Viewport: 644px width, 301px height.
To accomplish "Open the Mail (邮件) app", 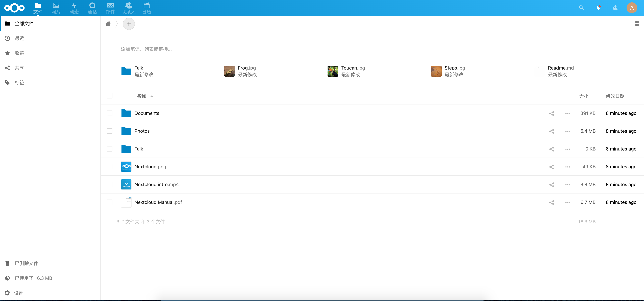I will (x=110, y=8).
